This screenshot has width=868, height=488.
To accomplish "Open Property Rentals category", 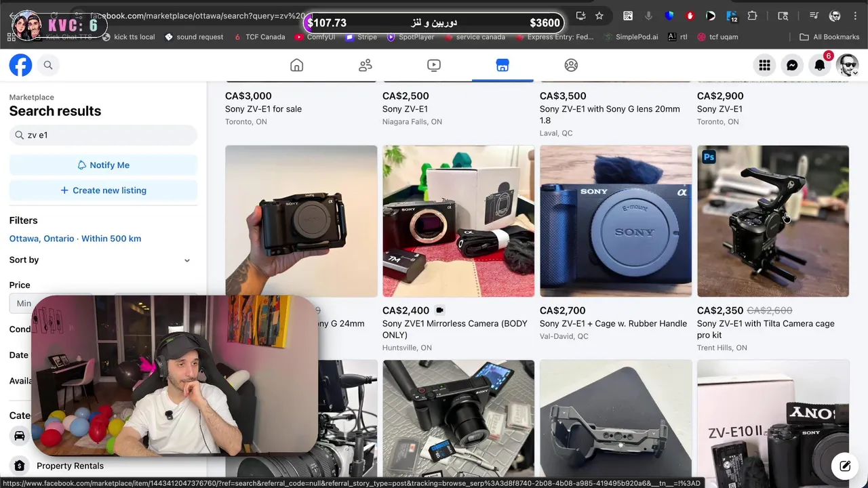I will point(70,466).
